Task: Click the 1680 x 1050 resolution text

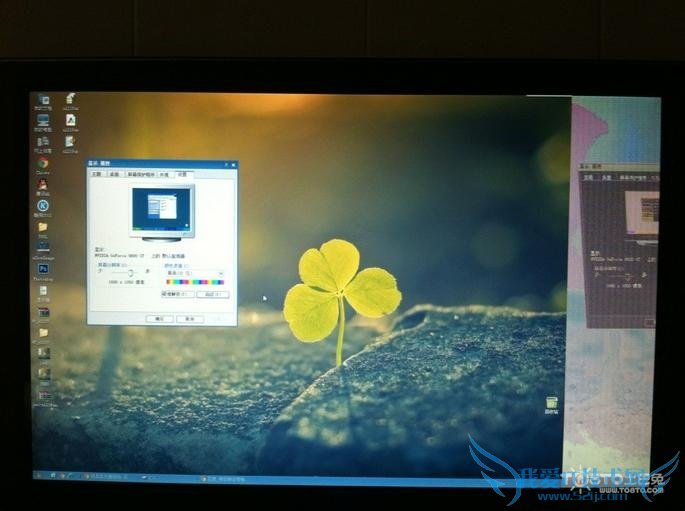Action: point(127,283)
